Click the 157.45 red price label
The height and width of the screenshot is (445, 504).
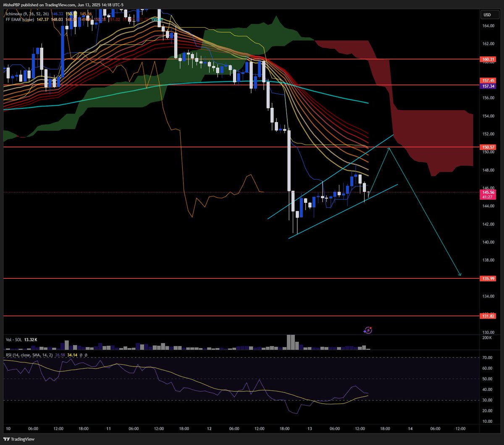487,80
